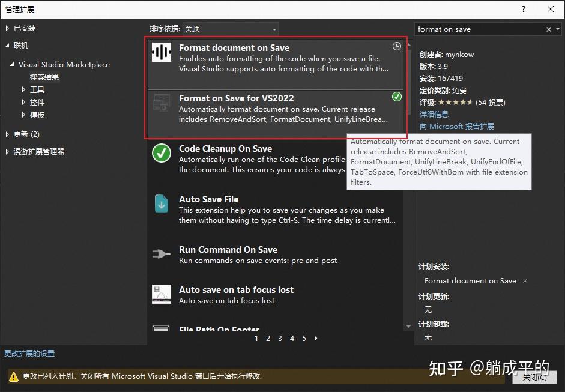Go to results page 3
The width and height of the screenshot is (565, 392).
pos(280,339)
